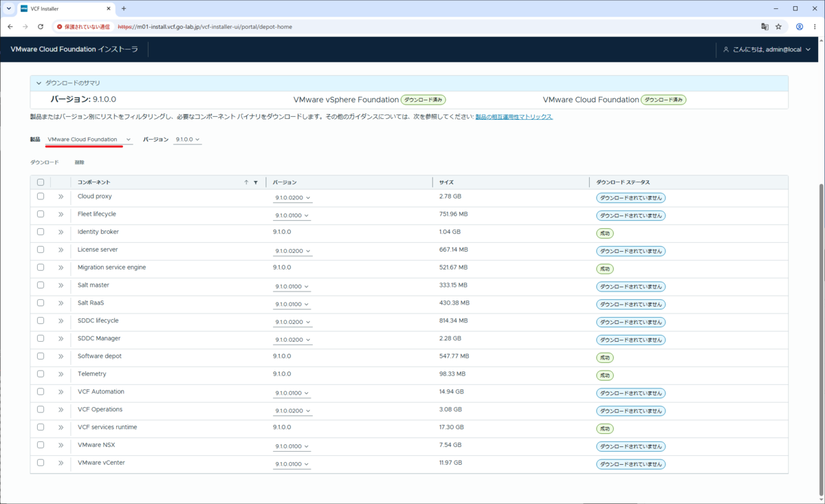825x504 pixels.
Task: Click VMware vSphere Foundation downloaded badge
Action: tap(423, 100)
